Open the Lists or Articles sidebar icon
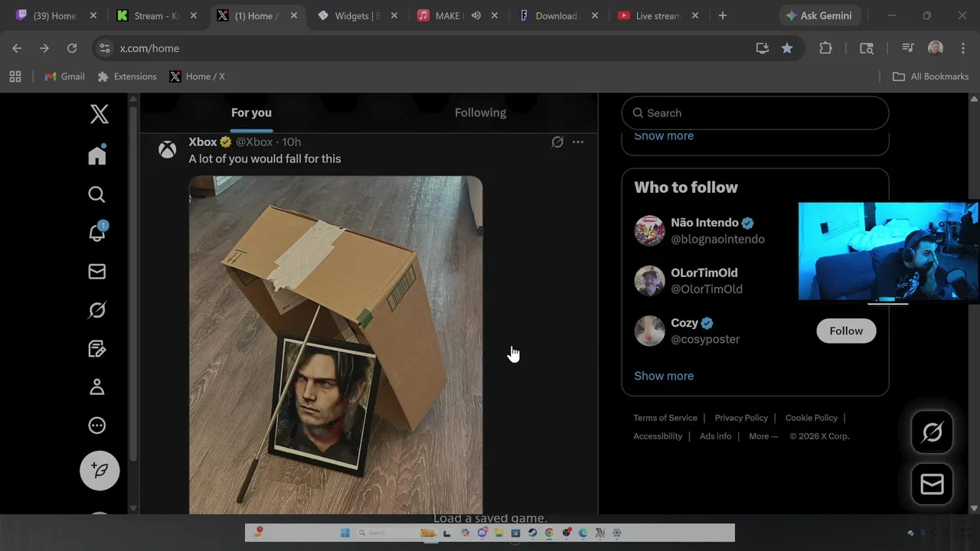Screen dimensions: 980x551 [97, 349]
